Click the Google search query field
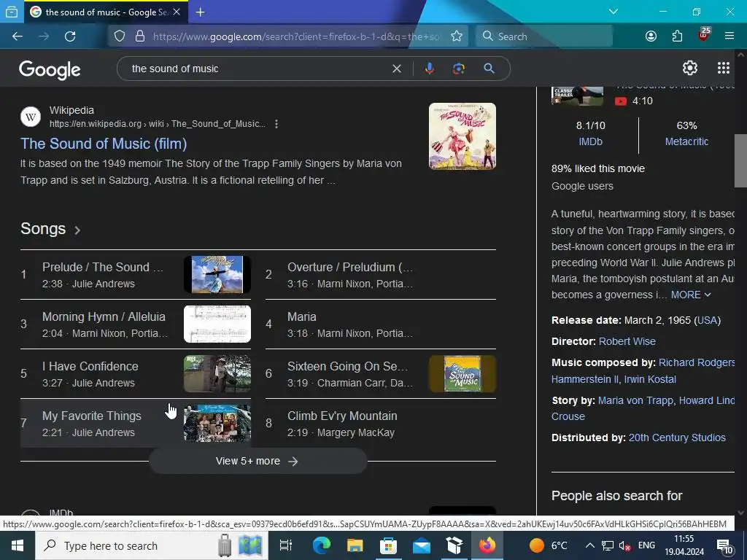This screenshot has width=747, height=560. [x=258, y=69]
